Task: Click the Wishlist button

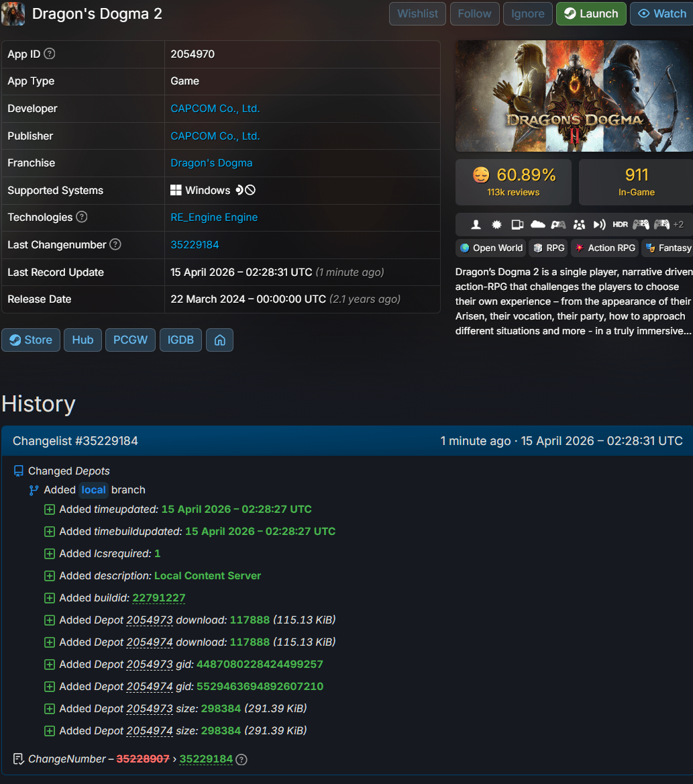Action: pyautogui.click(x=417, y=13)
